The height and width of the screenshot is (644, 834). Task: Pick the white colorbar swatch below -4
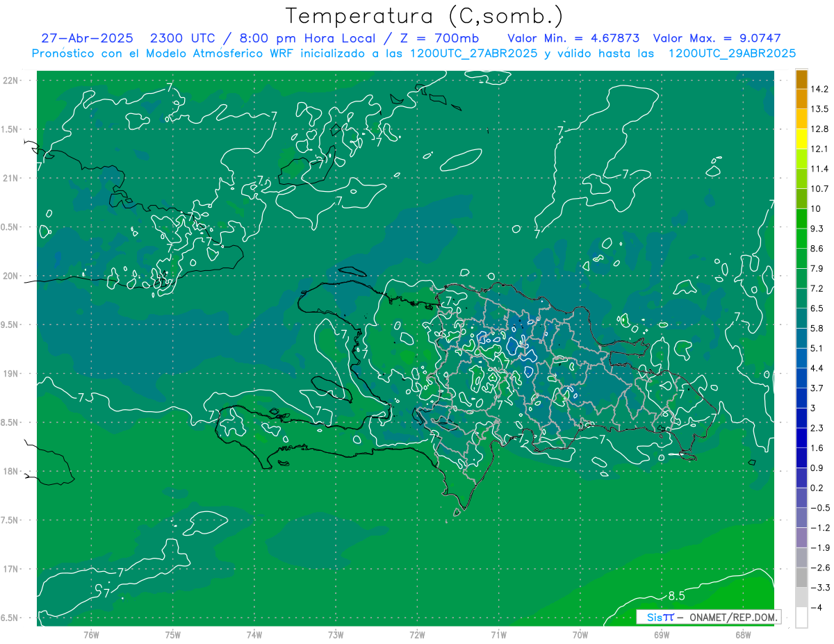pyautogui.click(x=801, y=618)
